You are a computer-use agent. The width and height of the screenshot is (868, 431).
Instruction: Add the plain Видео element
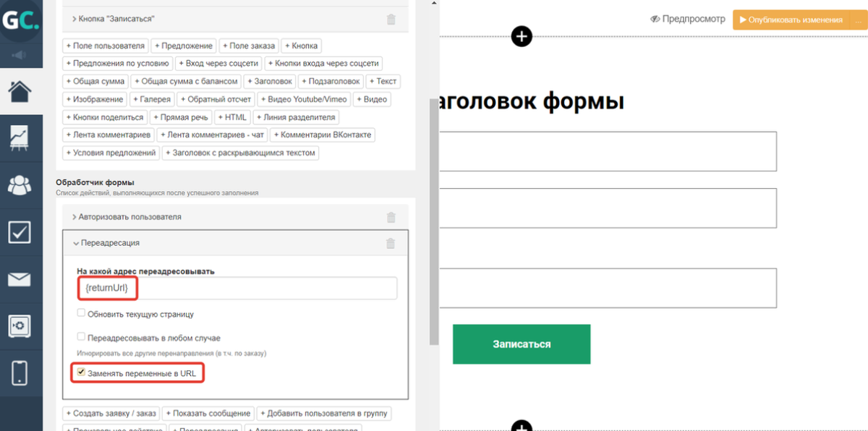[373, 100]
